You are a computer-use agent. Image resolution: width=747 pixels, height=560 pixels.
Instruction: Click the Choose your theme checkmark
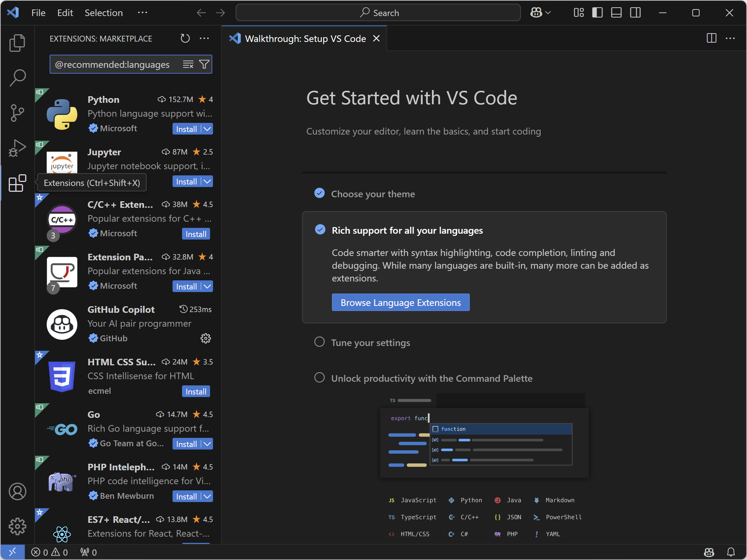tap(320, 193)
